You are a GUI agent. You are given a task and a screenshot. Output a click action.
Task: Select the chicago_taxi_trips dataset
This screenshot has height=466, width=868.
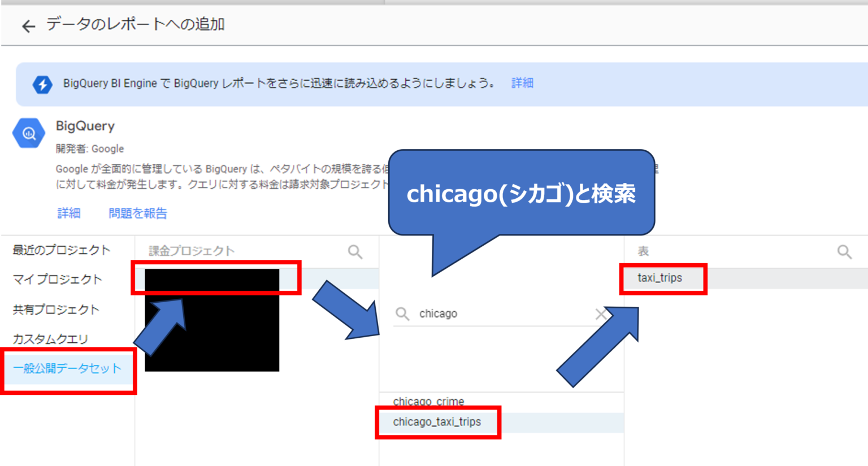(437, 422)
